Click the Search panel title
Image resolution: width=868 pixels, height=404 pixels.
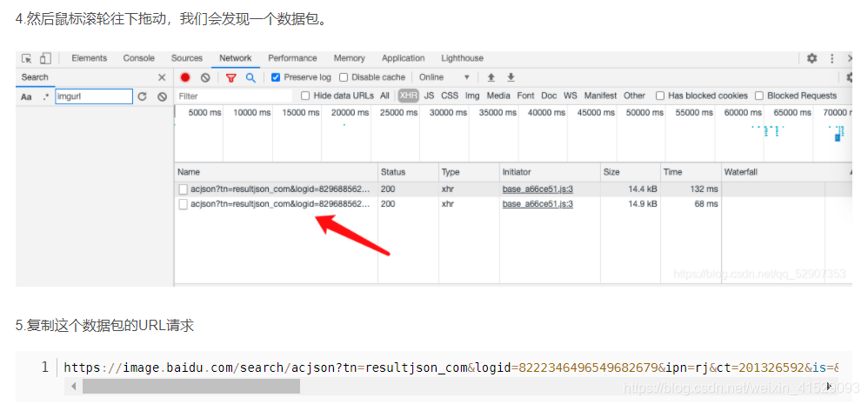coord(35,77)
